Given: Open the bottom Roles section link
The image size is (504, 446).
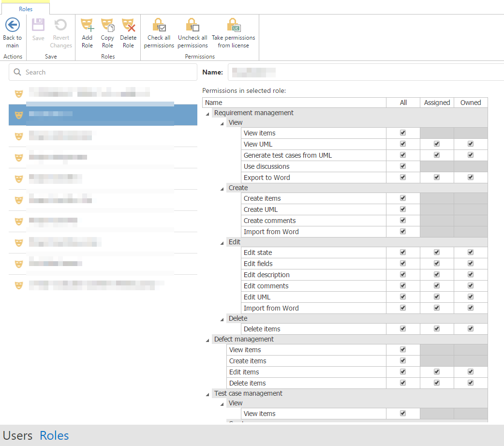Looking at the screenshot, I should click(54, 435).
